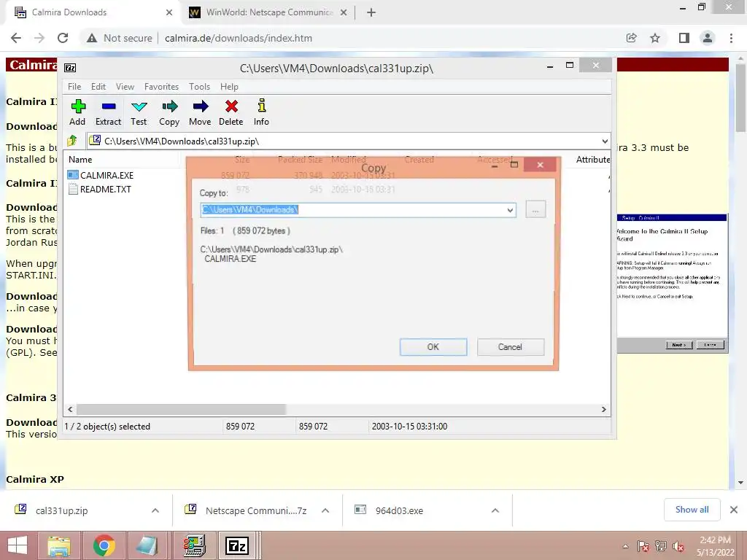Image resolution: width=747 pixels, height=560 pixels.
Task: Open the File menu in 7-Zip
Action: coord(74,87)
